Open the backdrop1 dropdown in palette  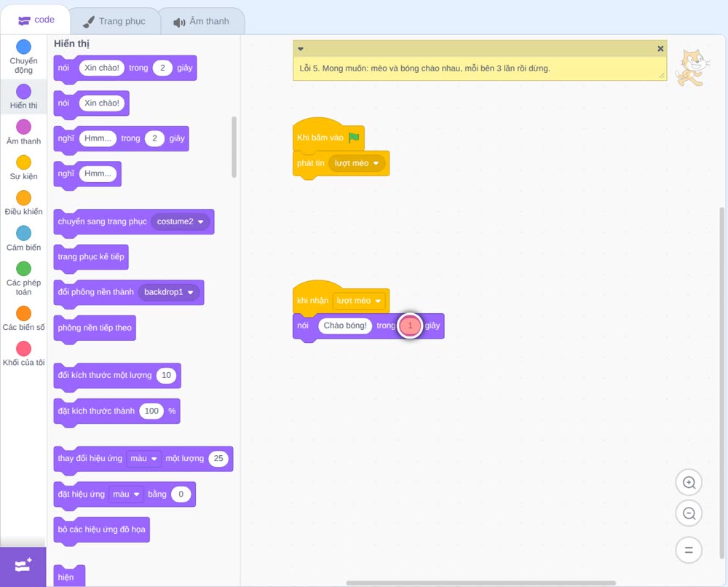click(x=169, y=292)
